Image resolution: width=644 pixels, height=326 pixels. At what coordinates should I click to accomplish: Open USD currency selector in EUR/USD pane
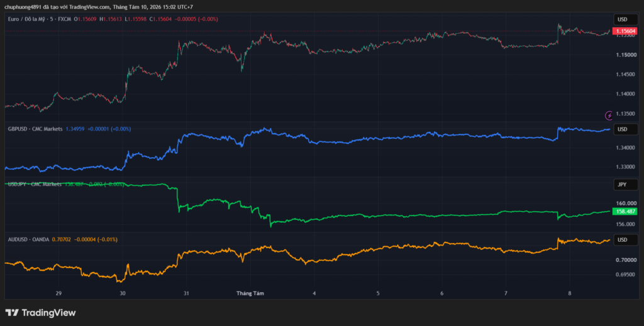[626, 19]
